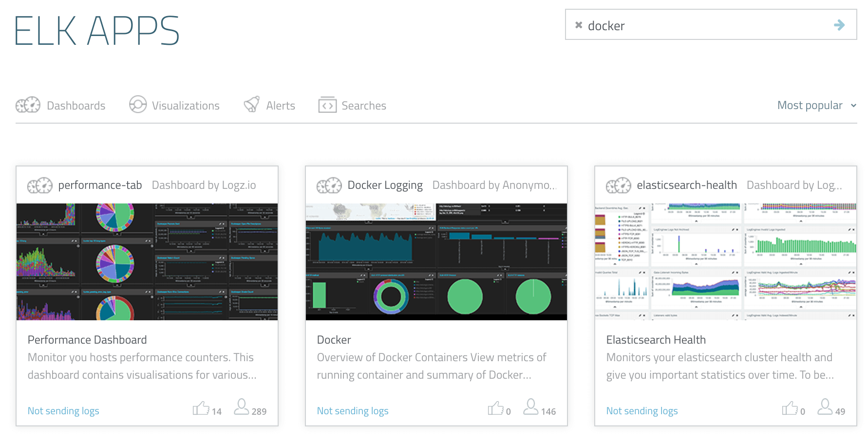The height and width of the screenshot is (441, 868).
Task: Open the elasticsearch-health card title
Action: [x=687, y=185]
